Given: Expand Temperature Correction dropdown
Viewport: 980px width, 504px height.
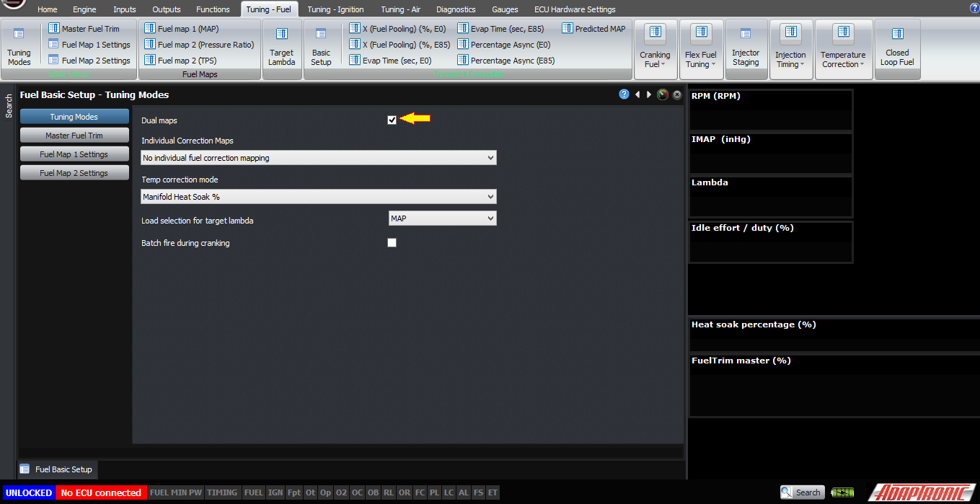Looking at the screenshot, I should [843, 48].
